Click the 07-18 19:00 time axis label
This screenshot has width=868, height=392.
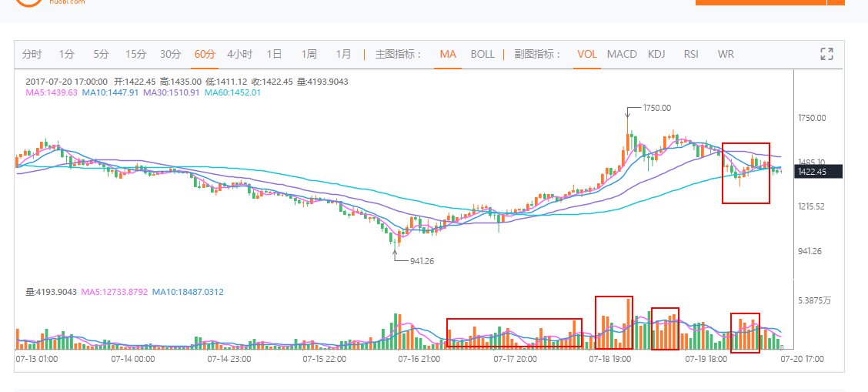tap(610, 359)
